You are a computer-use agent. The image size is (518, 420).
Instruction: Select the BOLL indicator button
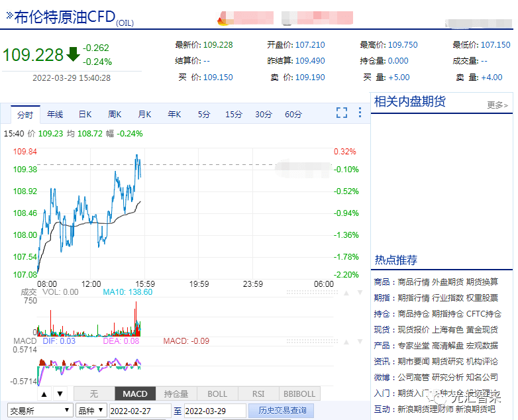click(x=217, y=394)
